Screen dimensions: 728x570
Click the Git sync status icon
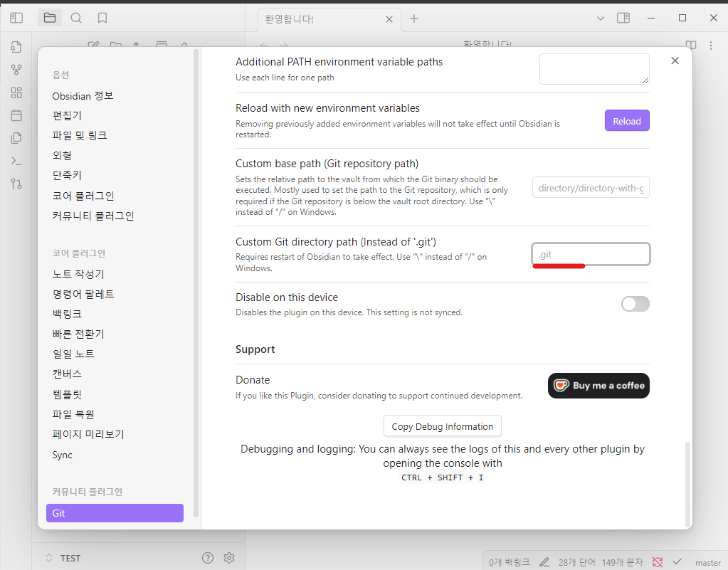(658, 562)
